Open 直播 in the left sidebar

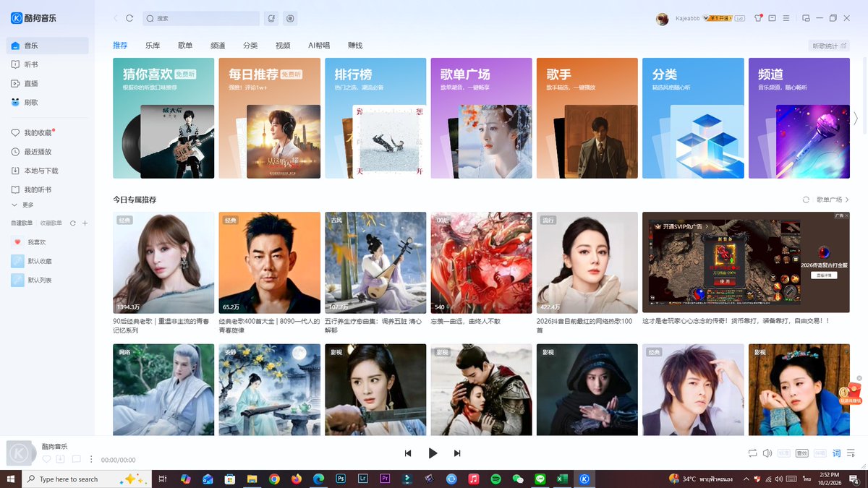pos(48,83)
